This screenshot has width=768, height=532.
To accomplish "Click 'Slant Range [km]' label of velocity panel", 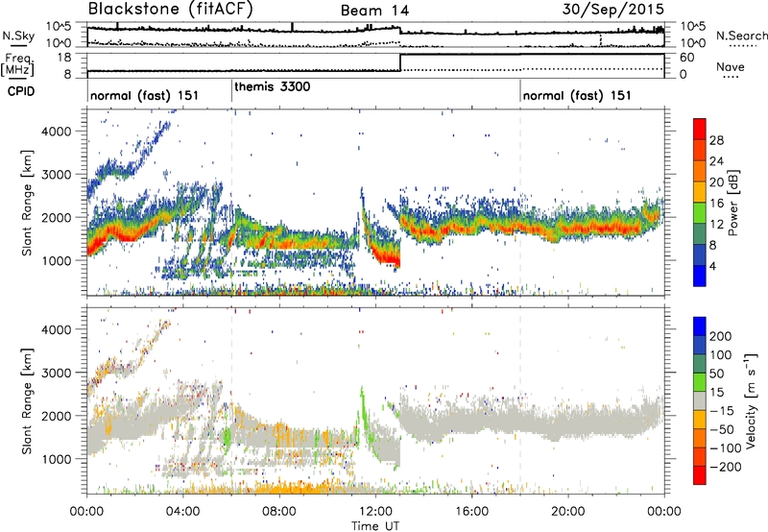I will coord(27,401).
